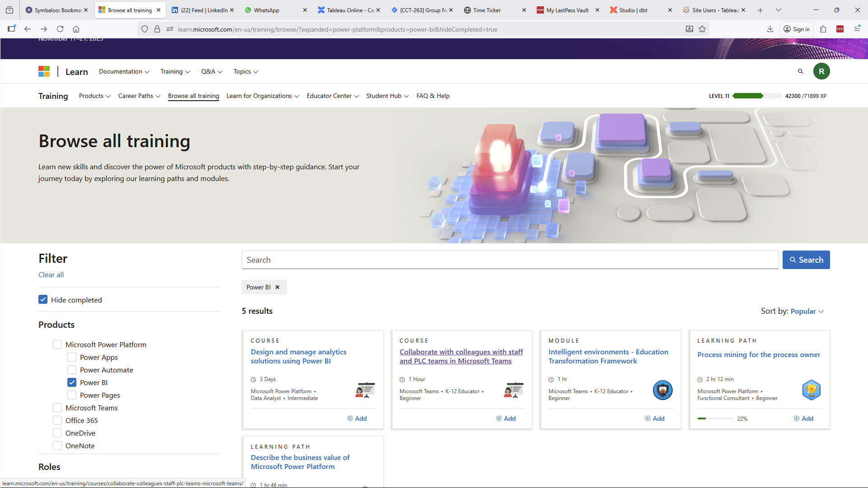The height and width of the screenshot is (488, 868).
Task: Click the browser home icon
Action: coord(76,29)
